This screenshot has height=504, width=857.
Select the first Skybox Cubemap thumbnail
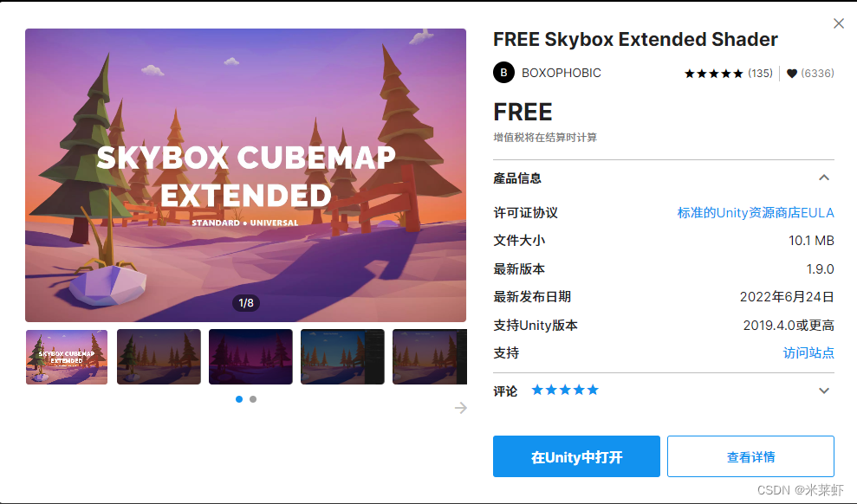click(x=67, y=357)
